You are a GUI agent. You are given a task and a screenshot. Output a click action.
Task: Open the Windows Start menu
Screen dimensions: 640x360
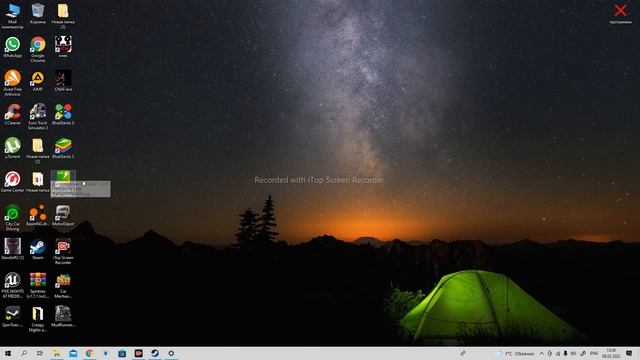tap(8, 353)
